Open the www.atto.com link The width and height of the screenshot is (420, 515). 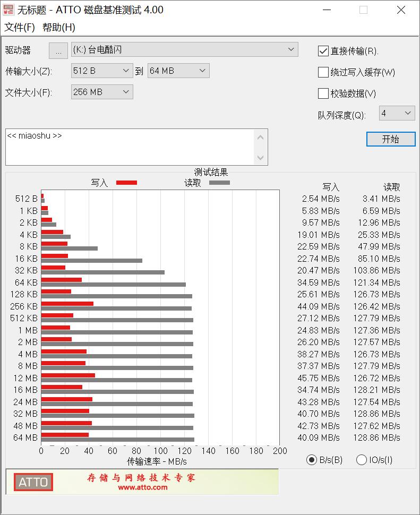142,488
